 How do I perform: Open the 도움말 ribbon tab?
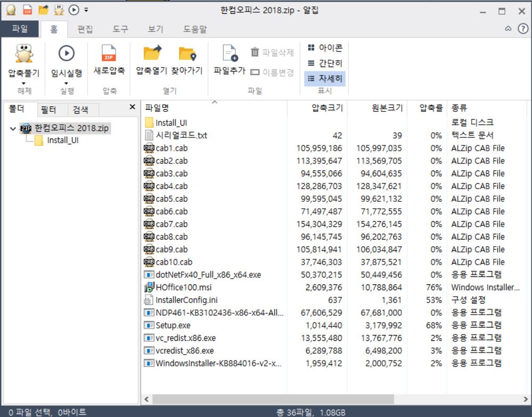[x=195, y=29]
